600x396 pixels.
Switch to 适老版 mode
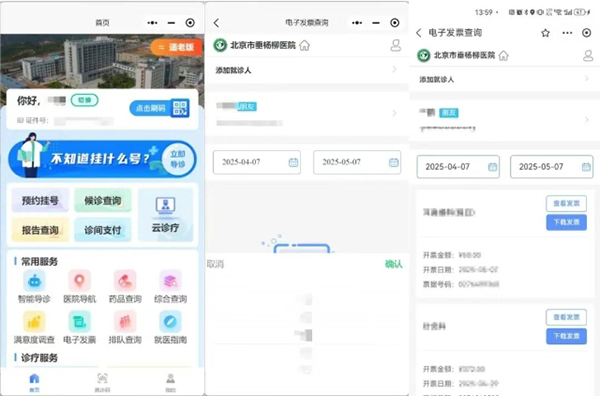tap(177, 47)
